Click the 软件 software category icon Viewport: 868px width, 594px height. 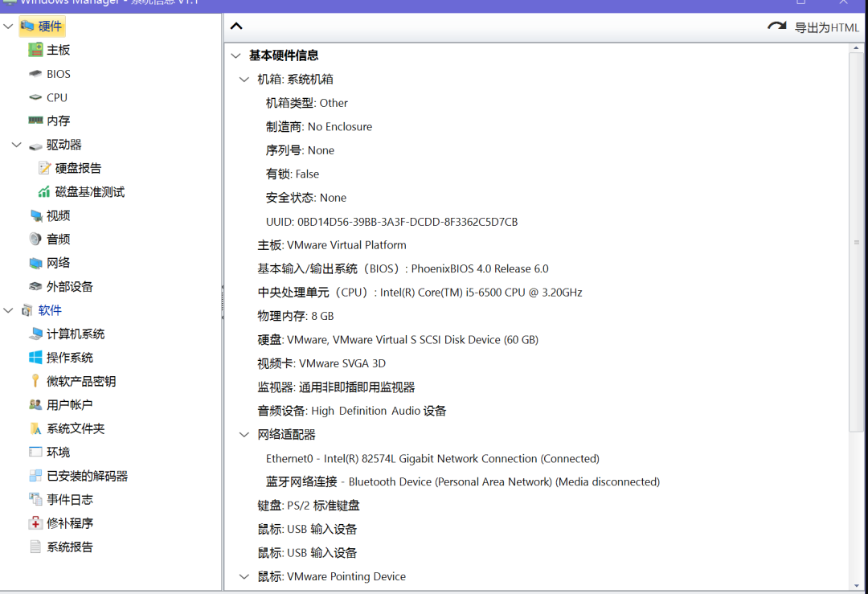click(x=27, y=310)
